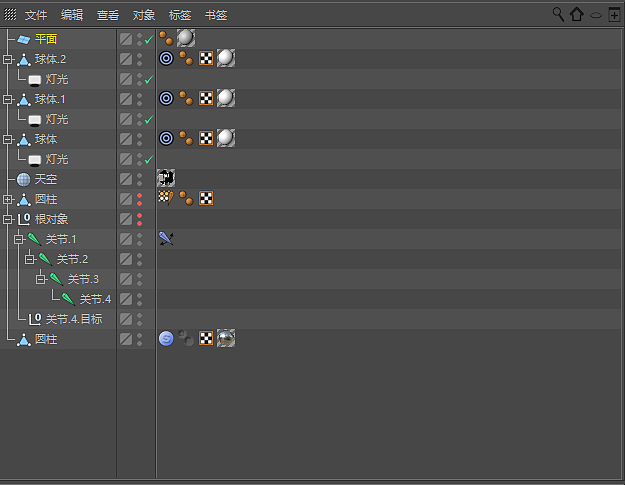Collapse the 根对象 hierarchy

click(8, 219)
